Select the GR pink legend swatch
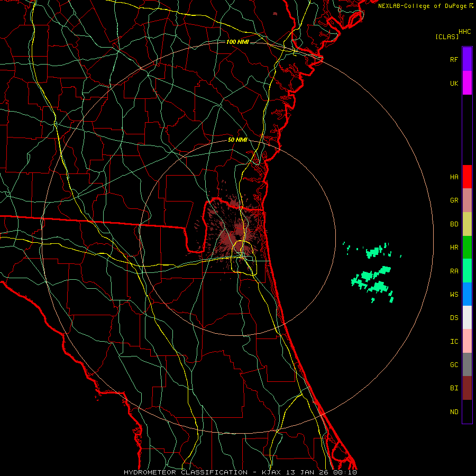476x476 pixels. [x=467, y=200]
